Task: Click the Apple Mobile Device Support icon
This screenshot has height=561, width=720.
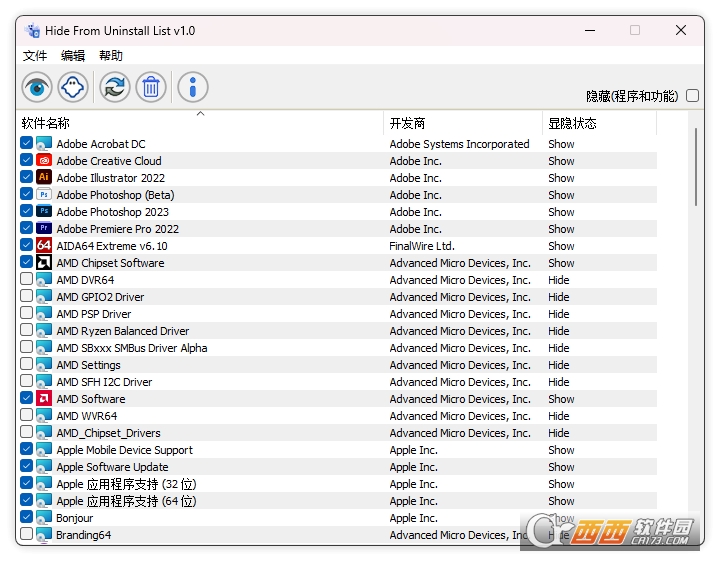Action: tap(44, 450)
